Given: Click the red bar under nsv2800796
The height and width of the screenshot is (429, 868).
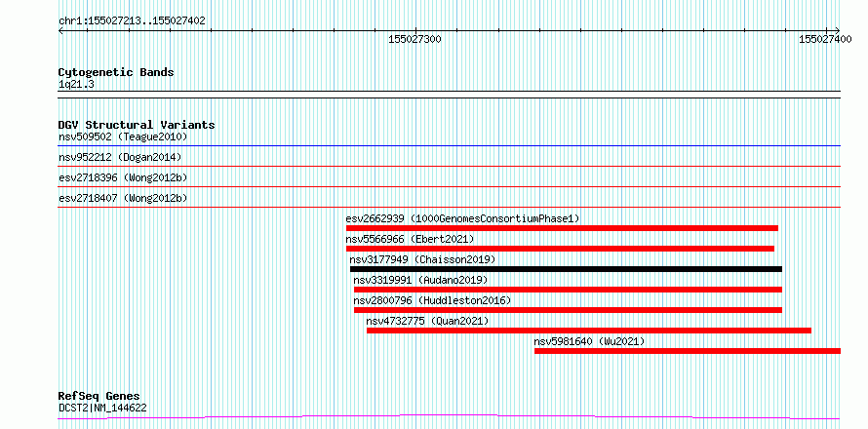Looking at the screenshot, I should coord(568,310).
